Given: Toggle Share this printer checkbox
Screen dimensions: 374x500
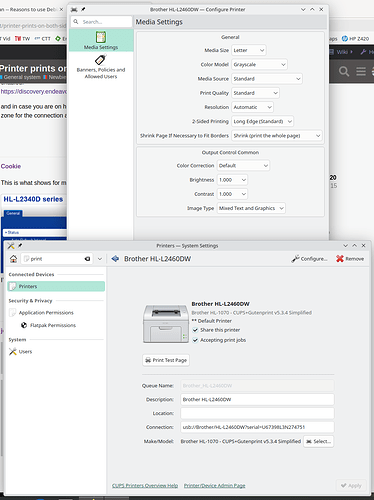Looking at the screenshot, I should point(195,330).
